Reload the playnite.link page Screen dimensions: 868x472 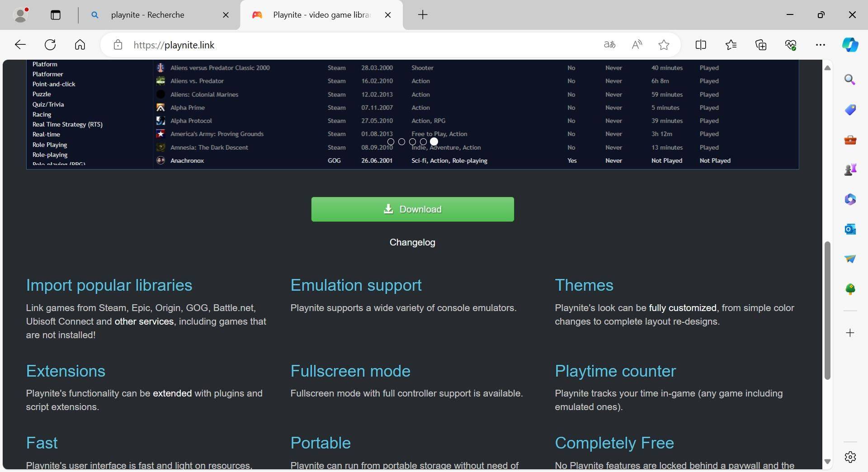50,45
